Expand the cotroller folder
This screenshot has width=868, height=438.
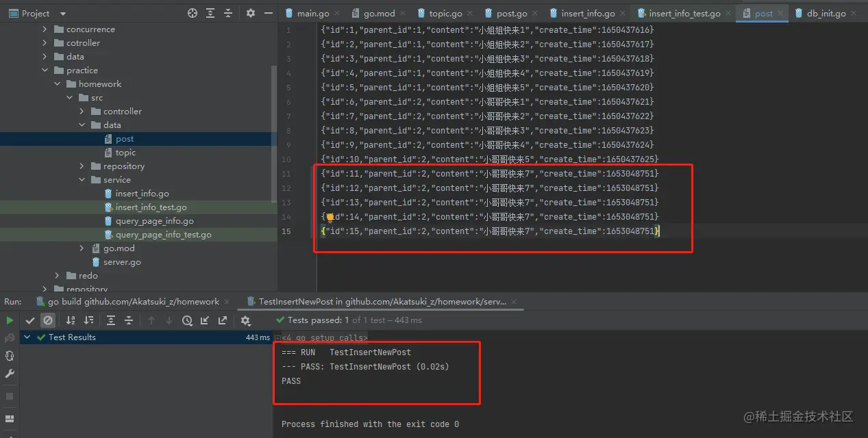pyautogui.click(x=45, y=43)
